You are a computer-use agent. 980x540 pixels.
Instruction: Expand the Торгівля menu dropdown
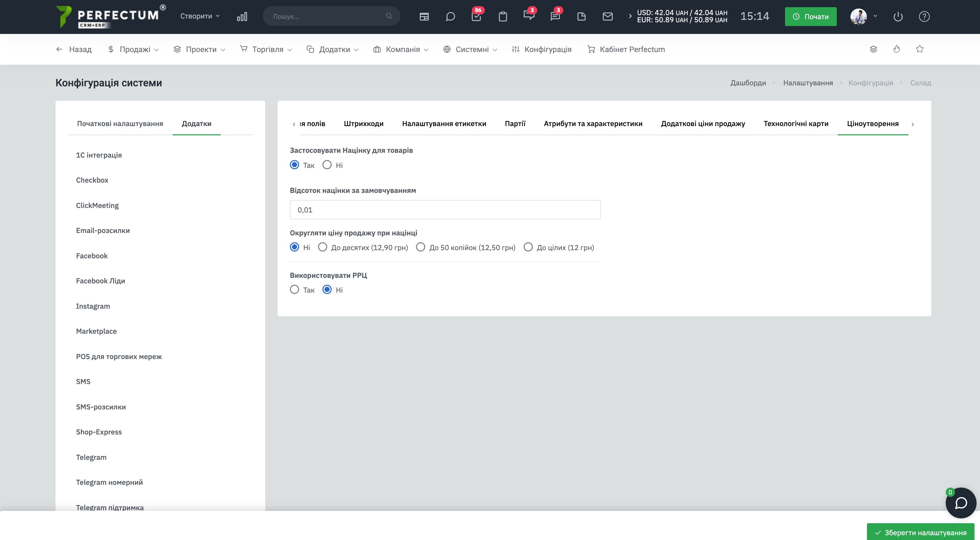[x=266, y=49]
